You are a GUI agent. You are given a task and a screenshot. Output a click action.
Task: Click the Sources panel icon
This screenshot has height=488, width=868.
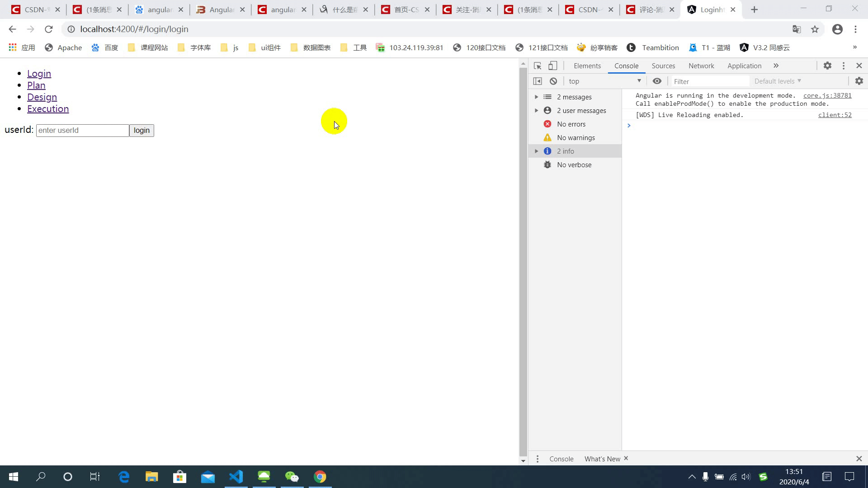(663, 66)
